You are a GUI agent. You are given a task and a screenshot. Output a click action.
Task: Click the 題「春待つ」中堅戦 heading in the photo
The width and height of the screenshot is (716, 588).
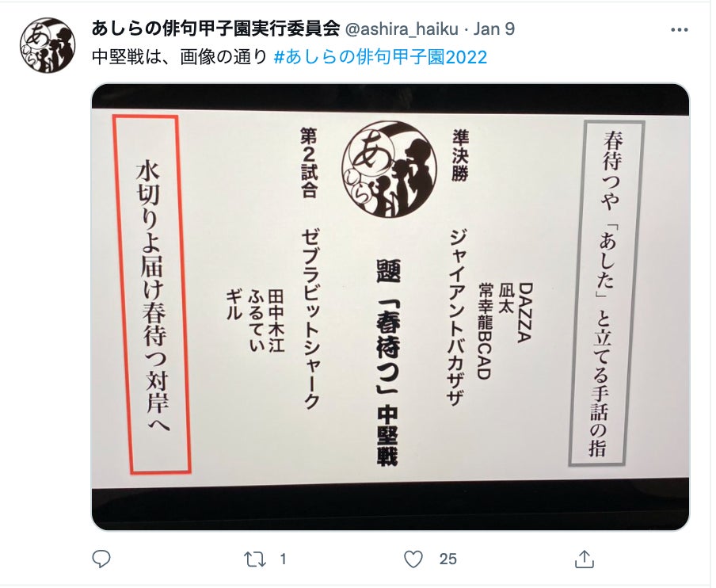[x=389, y=362]
